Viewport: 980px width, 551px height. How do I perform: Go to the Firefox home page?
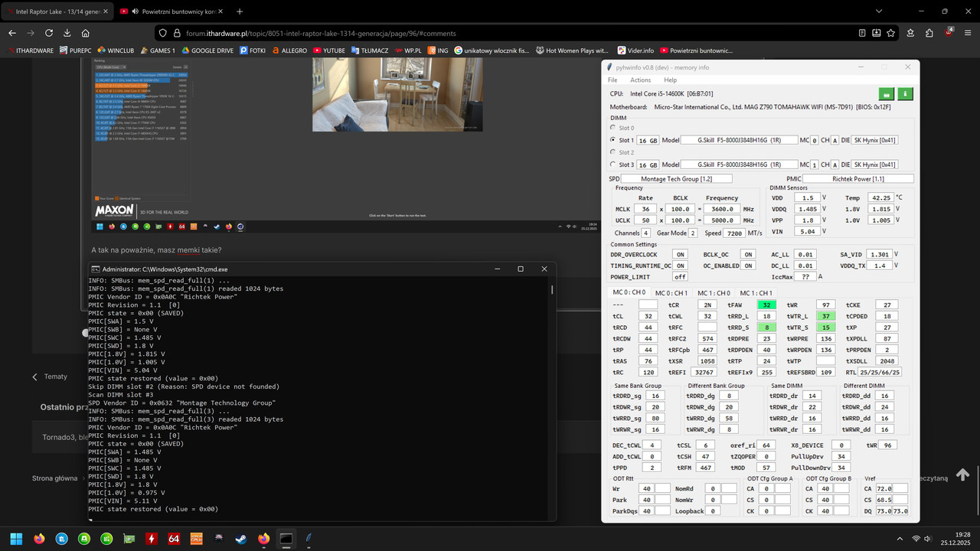pos(86,33)
